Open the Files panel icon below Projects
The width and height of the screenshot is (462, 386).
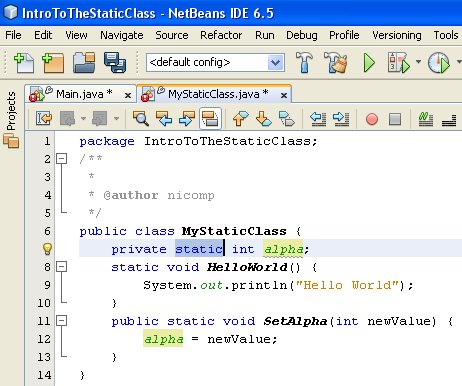pyautogui.click(x=11, y=140)
